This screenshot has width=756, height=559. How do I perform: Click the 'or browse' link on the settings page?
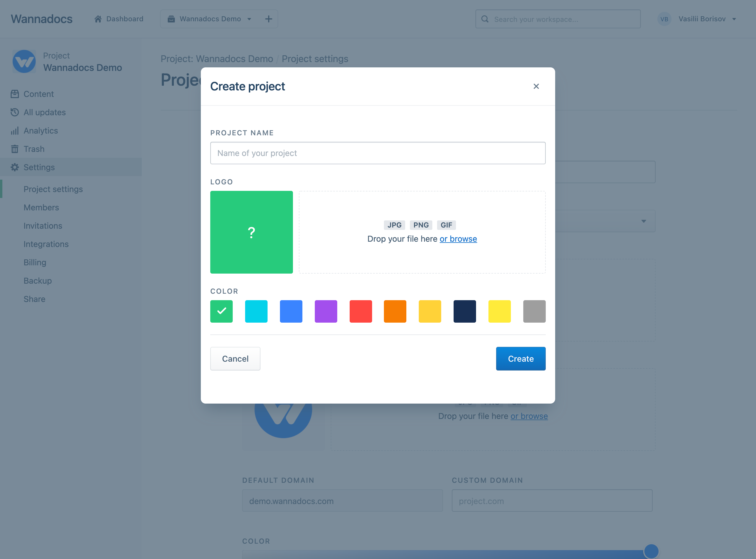[529, 416]
